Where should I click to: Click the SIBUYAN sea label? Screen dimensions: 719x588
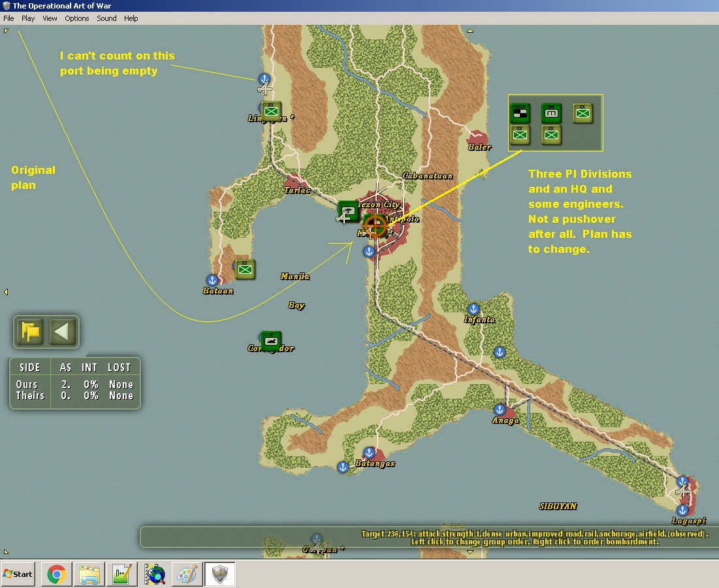(558, 506)
